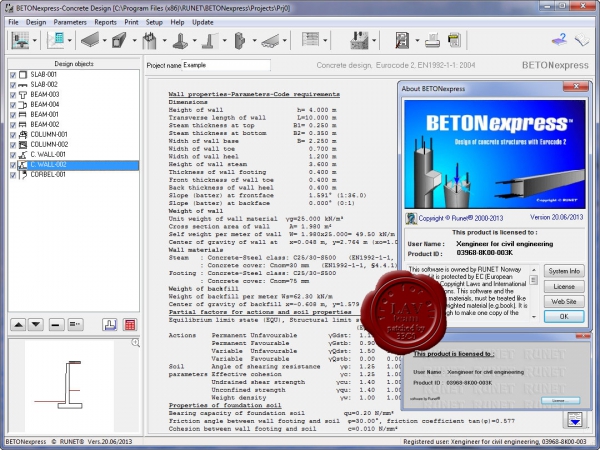Click the report preview toolbar icon
The width and height of the screenshot is (600, 450).
click(402, 41)
